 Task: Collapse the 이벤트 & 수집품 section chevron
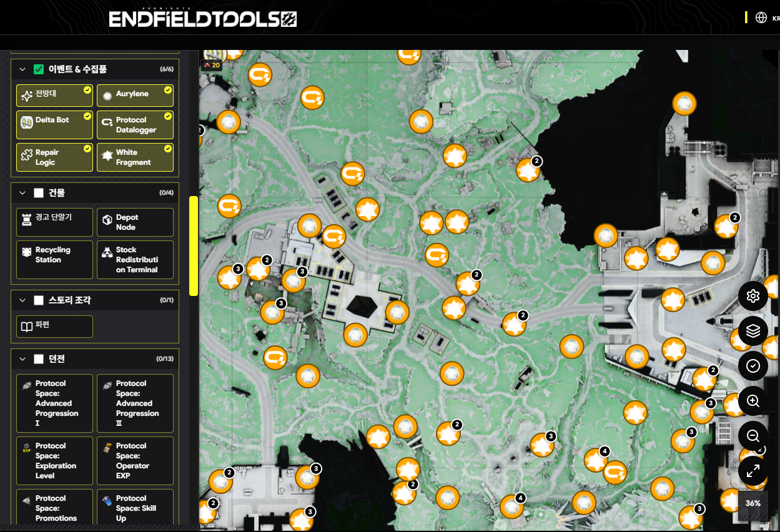pyautogui.click(x=22, y=69)
